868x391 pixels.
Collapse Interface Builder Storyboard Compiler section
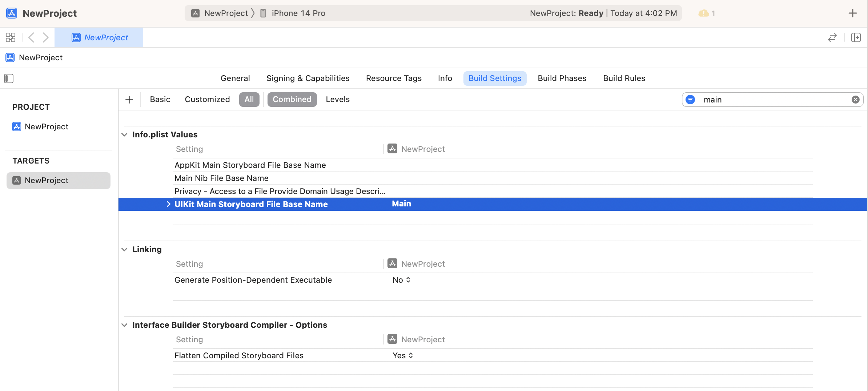point(125,325)
